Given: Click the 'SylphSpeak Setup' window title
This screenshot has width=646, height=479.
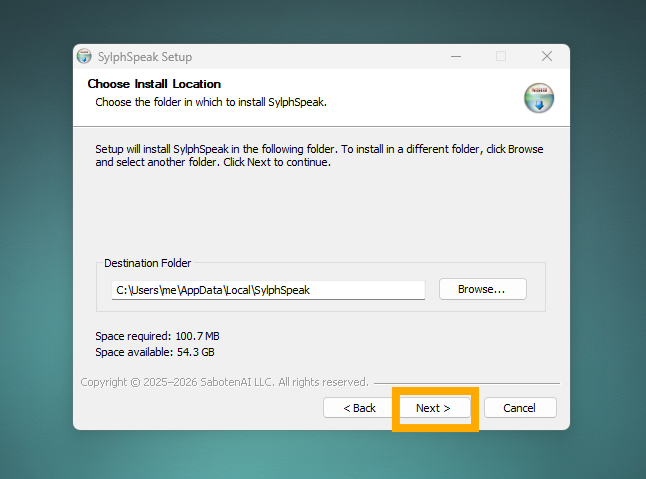Looking at the screenshot, I should [x=145, y=57].
